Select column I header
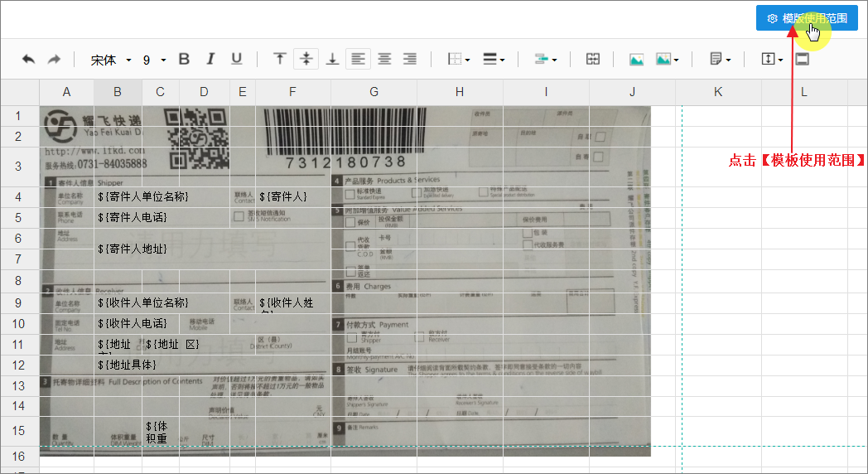 pos(546,92)
